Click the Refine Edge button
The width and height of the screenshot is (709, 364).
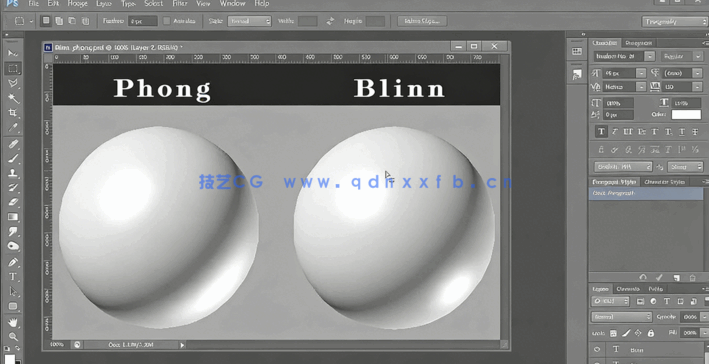[x=422, y=21]
